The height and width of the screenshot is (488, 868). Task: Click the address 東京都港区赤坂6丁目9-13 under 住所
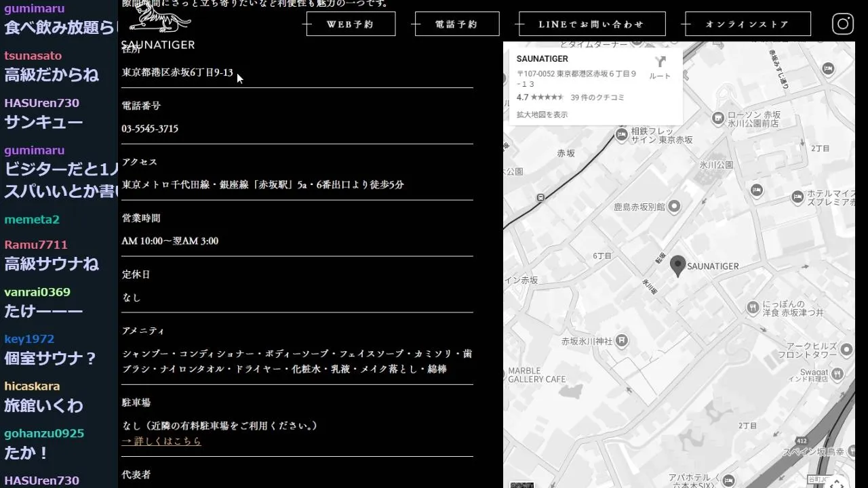pos(178,73)
